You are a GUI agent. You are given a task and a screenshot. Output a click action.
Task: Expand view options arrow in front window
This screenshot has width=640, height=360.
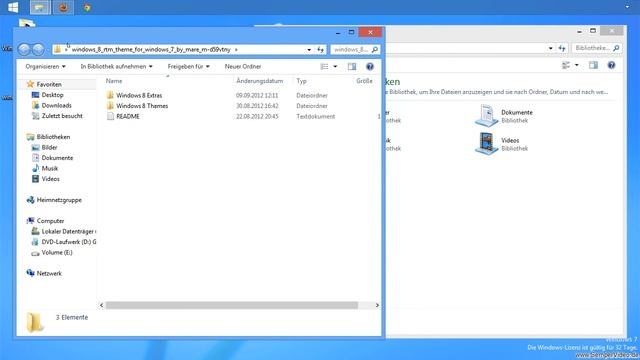[x=335, y=67]
